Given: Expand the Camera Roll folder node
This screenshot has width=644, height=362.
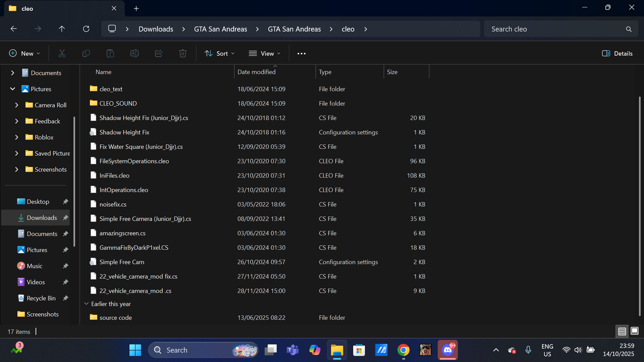Looking at the screenshot, I should [17, 105].
